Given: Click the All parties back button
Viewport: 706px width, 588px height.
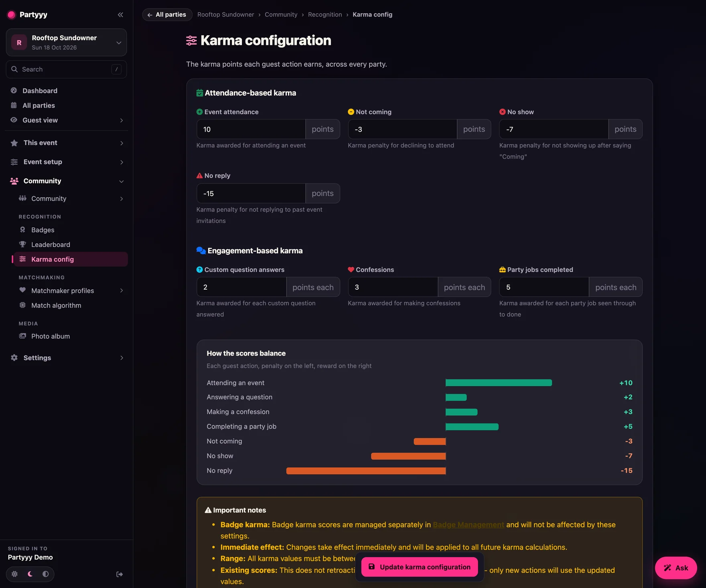Looking at the screenshot, I should pos(167,15).
